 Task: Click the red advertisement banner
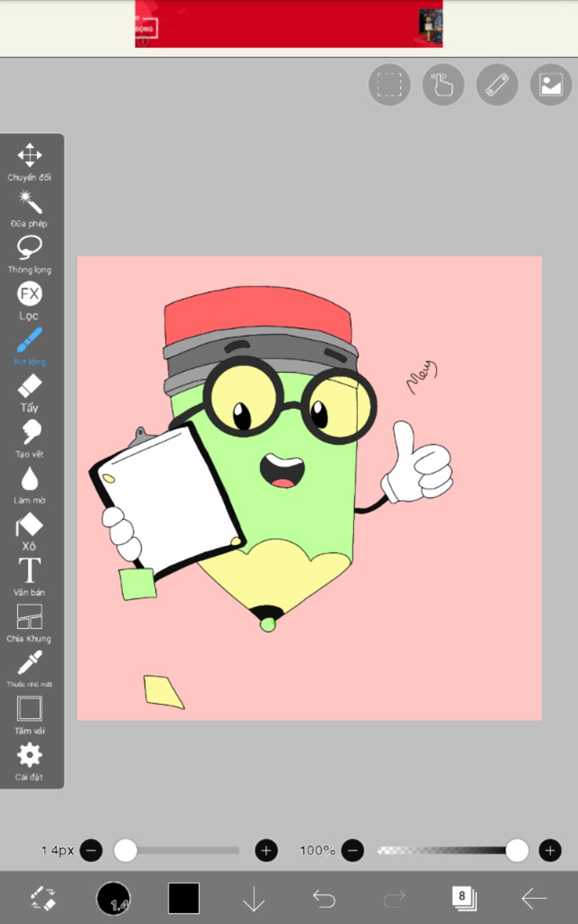[x=289, y=24]
